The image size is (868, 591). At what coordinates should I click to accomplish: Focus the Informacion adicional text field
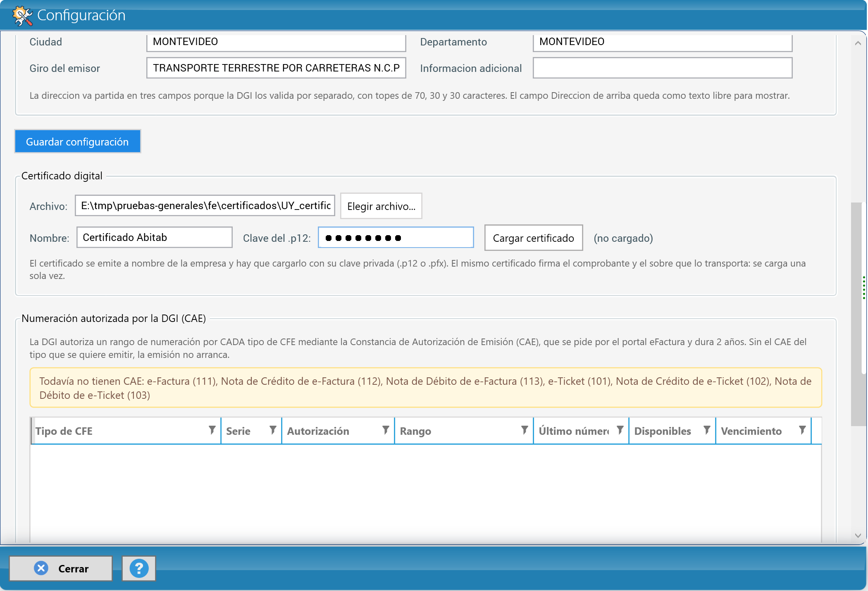(x=663, y=68)
